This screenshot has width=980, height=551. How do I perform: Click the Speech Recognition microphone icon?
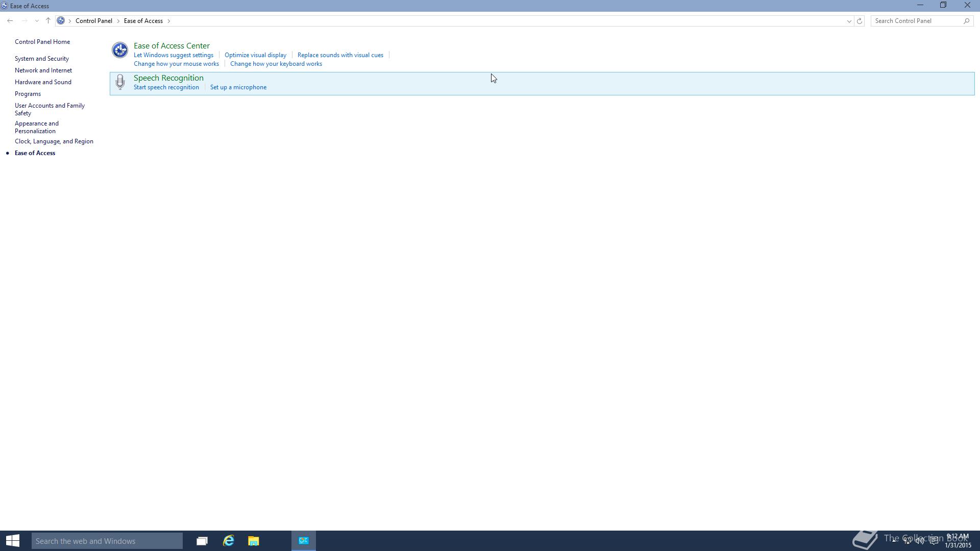(x=120, y=82)
